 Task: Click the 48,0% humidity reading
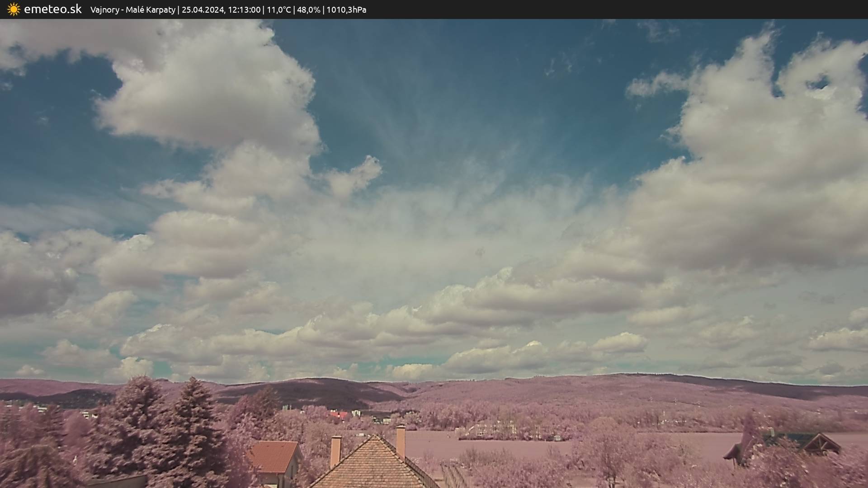308,10
